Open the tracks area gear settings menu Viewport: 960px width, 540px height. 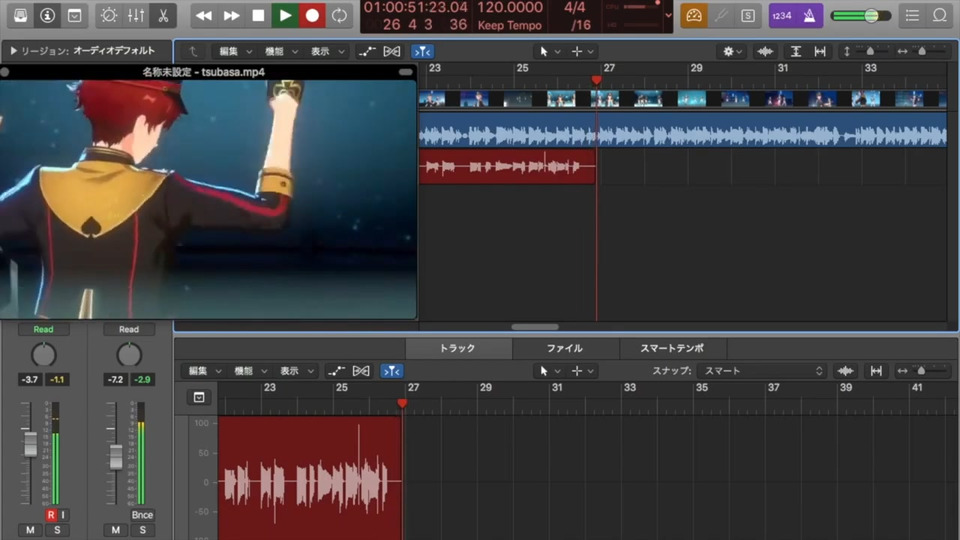732,51
